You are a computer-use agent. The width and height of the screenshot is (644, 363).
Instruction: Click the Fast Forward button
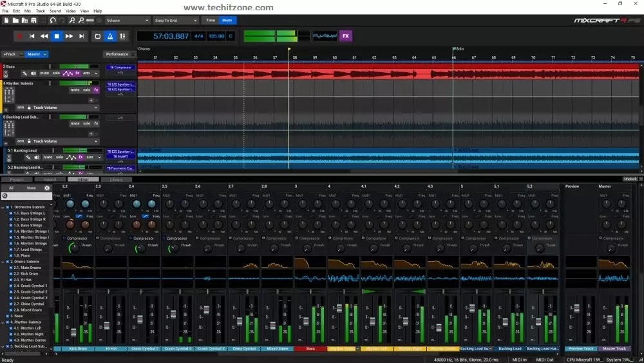pyautogui.click(x=69, y=36)
